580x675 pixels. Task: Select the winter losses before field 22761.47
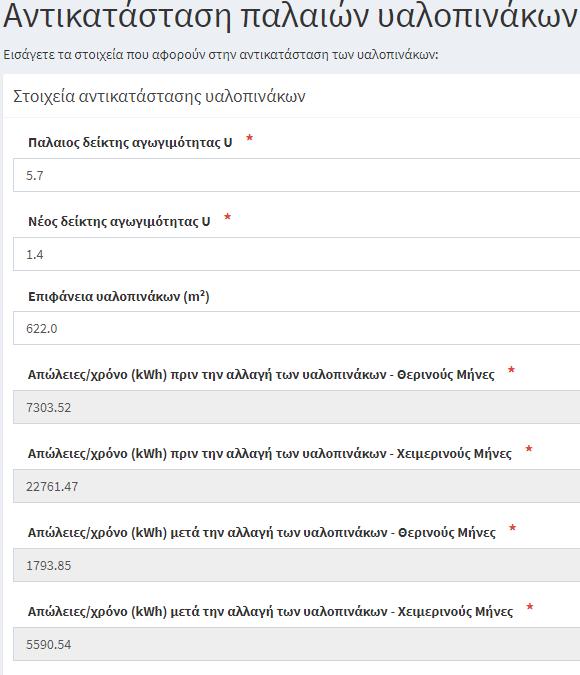click(297, 486)
